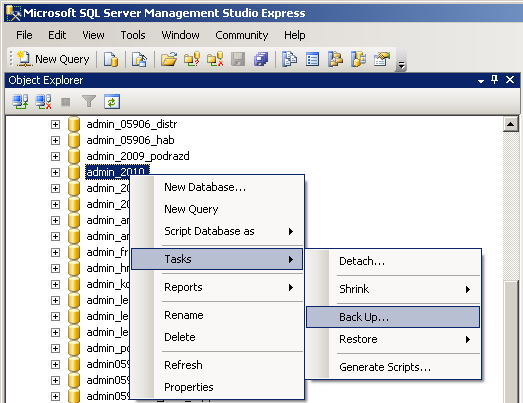Select admin_2009_podrazd database
Image resolution: width=523 pixels, height=403 pixels.
138,156
